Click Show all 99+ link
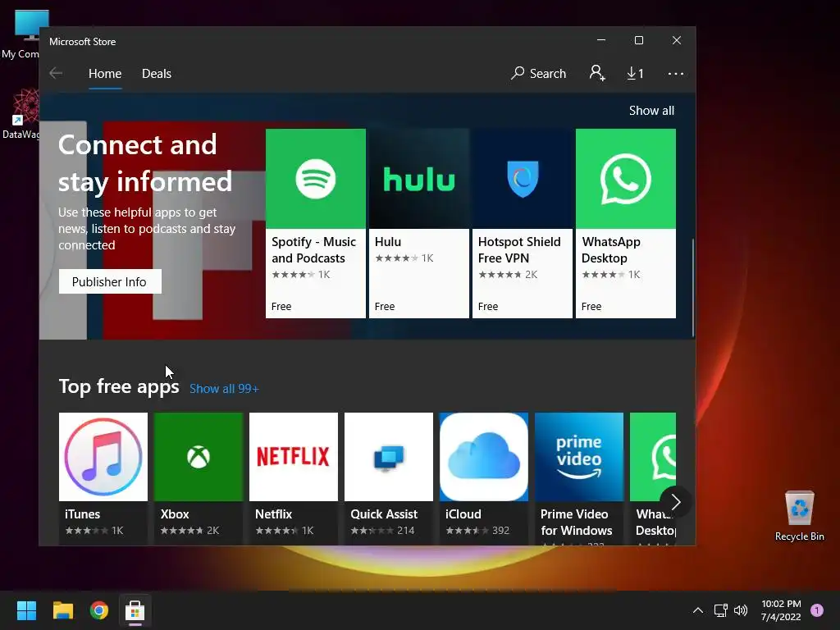This screenshot has height=630, width=840. (224, 388)
